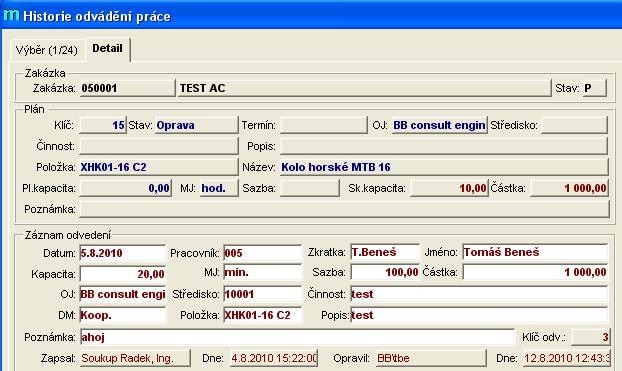Click the Opravil field BB\tbe
622x371 pixels.
431,358
